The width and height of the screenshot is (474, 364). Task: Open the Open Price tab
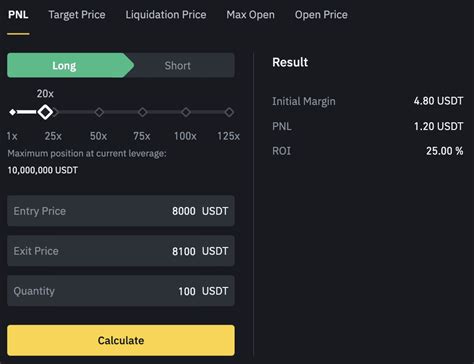point(321,15)
